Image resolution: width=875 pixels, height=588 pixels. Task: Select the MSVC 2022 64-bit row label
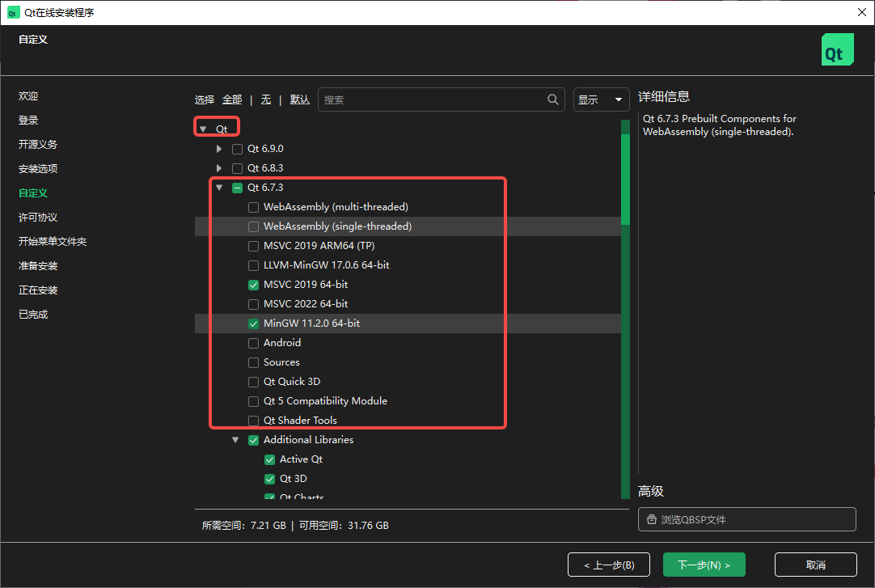pos(306,304)
